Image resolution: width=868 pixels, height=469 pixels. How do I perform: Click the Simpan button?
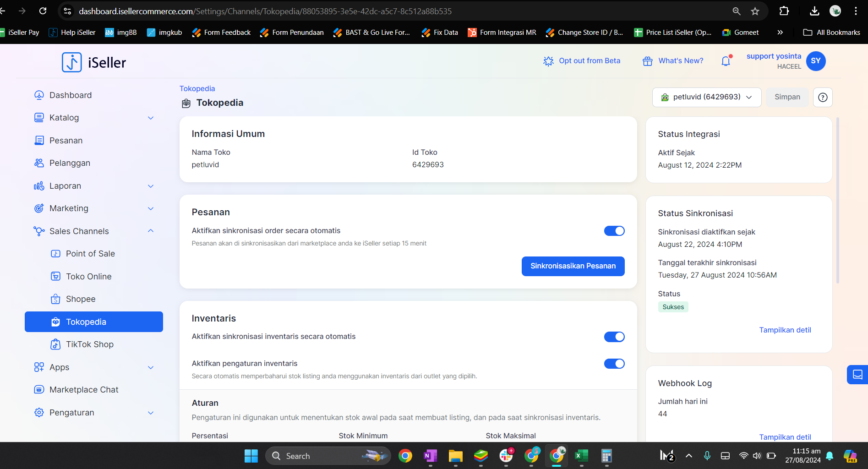(x=787, y=97)
